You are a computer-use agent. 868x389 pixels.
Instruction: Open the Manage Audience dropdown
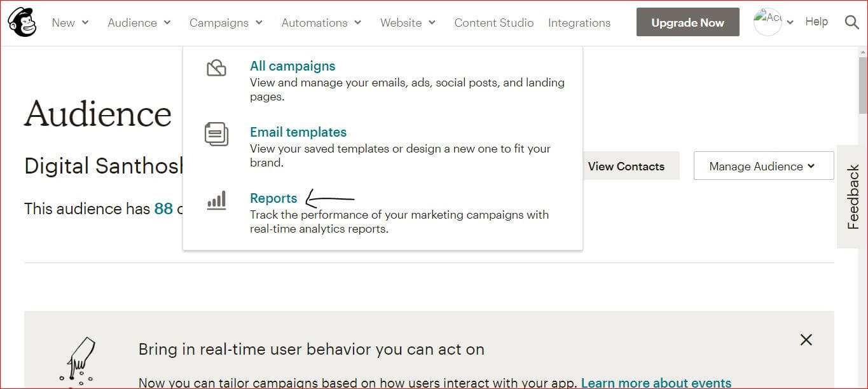tap(763, 166)
